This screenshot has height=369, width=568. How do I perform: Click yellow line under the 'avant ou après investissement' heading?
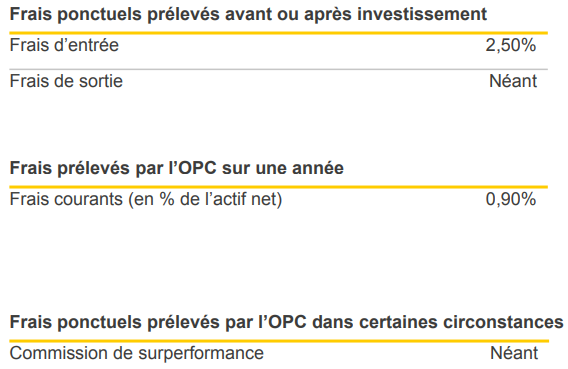click(279, 33)
